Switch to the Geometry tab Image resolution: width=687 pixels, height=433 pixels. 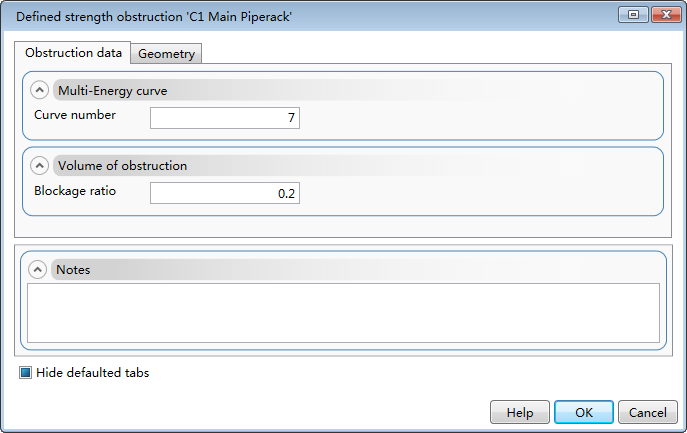coord(167,53)
